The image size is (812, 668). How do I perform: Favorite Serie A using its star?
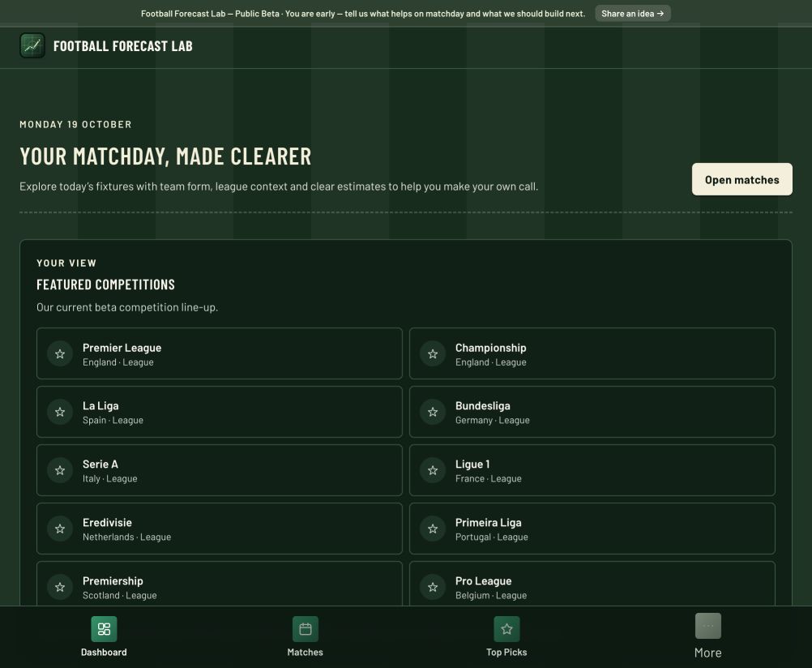pyautogui.click(x=60, y=470)
